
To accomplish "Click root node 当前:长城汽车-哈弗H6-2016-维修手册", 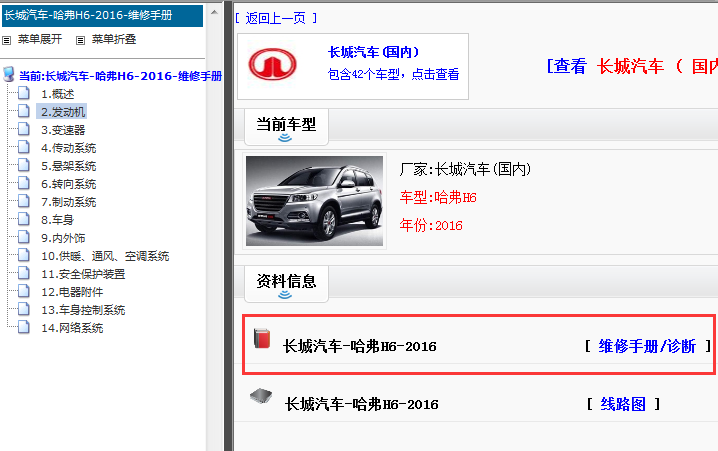I will [120, 76].
